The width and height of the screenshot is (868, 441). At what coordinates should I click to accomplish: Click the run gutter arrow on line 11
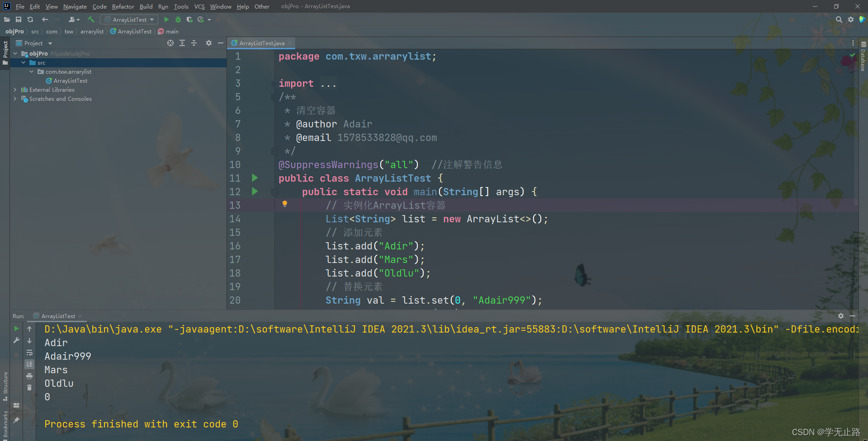[255, 178]
